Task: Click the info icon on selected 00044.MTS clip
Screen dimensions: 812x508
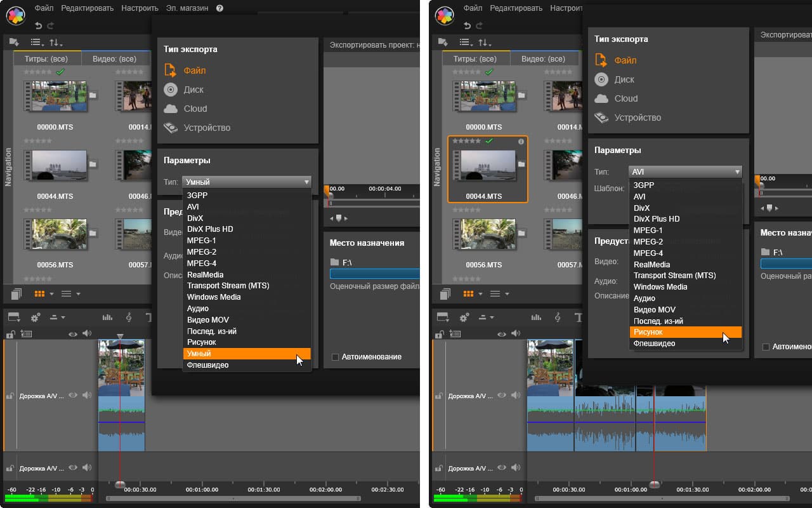Action: tap(521, 142)
